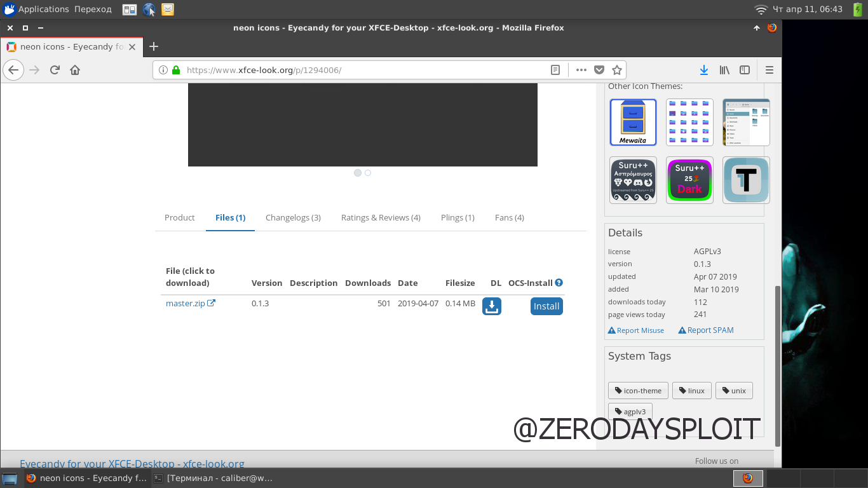Click the Apr 07 2019 updated value
The width and height of the screenshot is (868, 488).
(x=716, y=276)
